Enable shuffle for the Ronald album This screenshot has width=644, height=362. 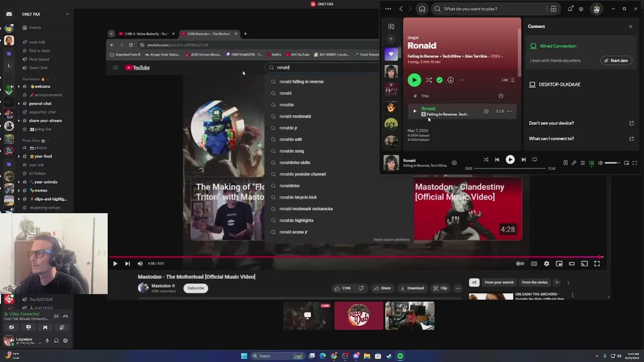pos(429,80)
